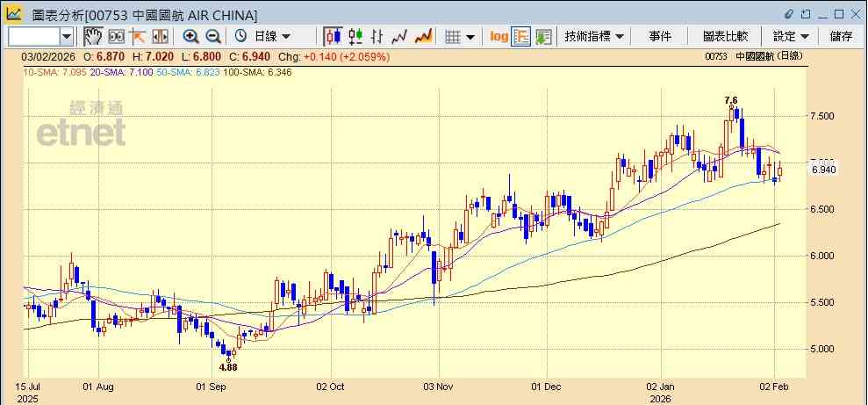Viewport: 868px width, 405px height.
Task: Click the 03 Nov date axis label
Action: pyautogui.click(x=439, y=387)
